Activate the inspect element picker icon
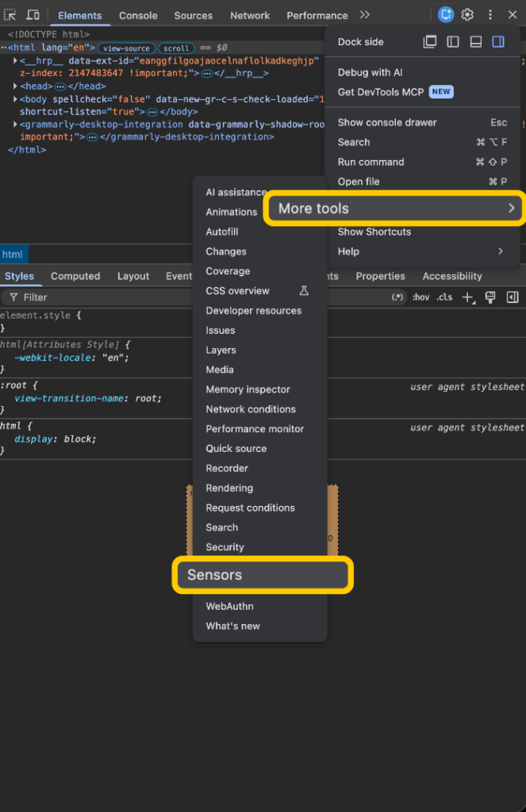This screenshot has width=526, height=812. click(10, 14)
